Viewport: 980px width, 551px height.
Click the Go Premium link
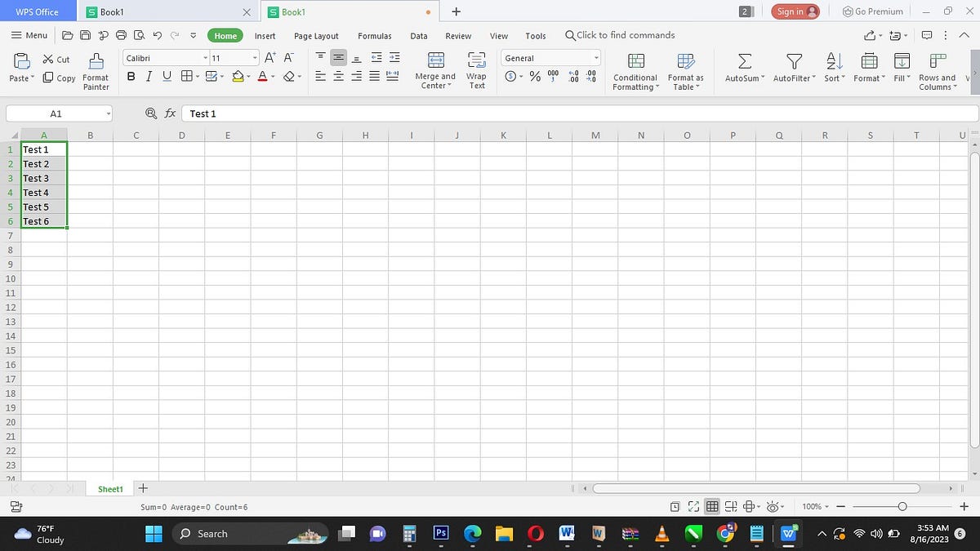pos(872,11)
